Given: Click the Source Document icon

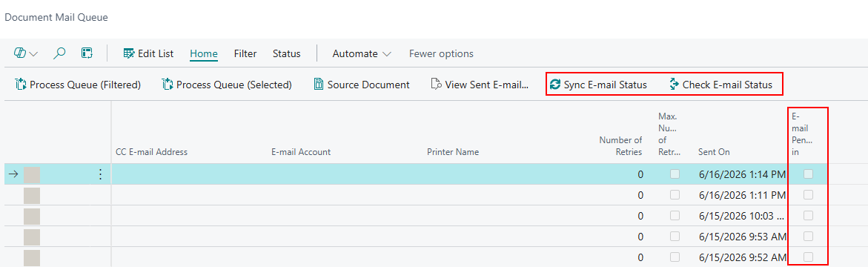Looking at the screenshot, I should (318, 85).
